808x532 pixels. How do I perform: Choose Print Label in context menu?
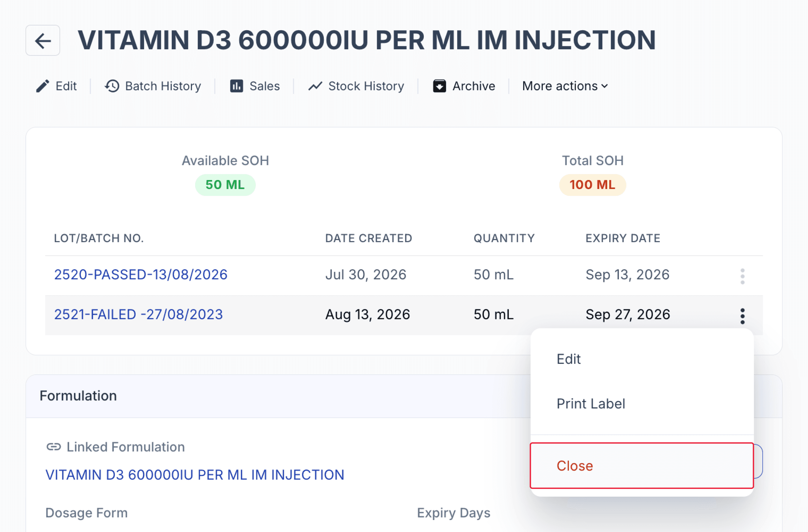(591, 404)
